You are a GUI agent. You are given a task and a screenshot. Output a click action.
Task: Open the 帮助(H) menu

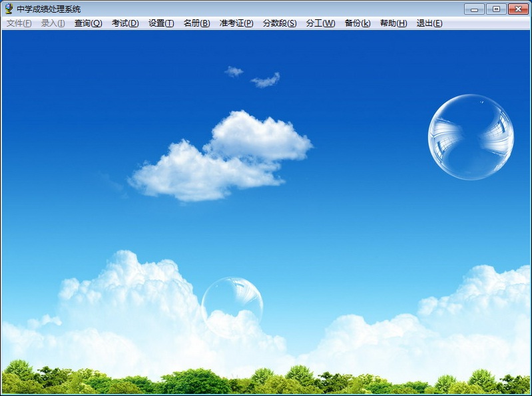(x=394, y=23)
